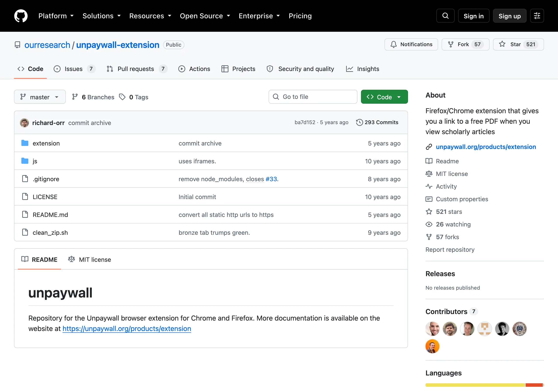Image resolution: width=558 pixels, height=392 pixels.
Task: View 0 Tags
Action: [134, 97]
